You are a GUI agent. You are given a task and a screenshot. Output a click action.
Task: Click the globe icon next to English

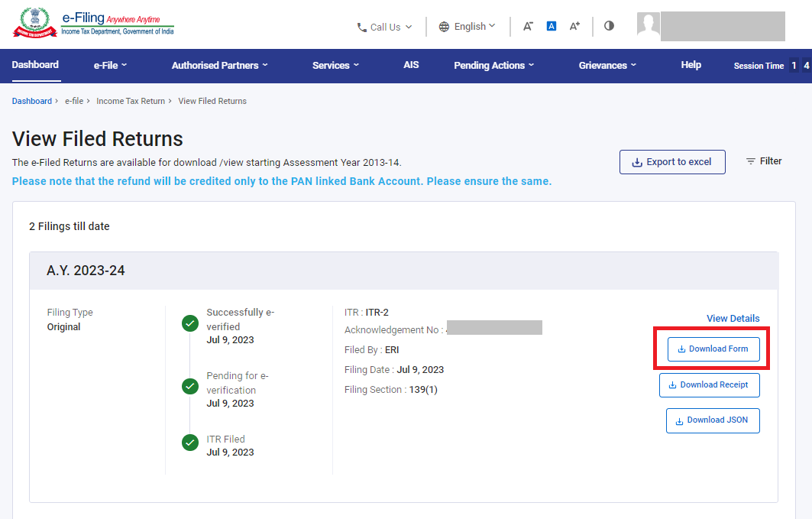point(444,25)
